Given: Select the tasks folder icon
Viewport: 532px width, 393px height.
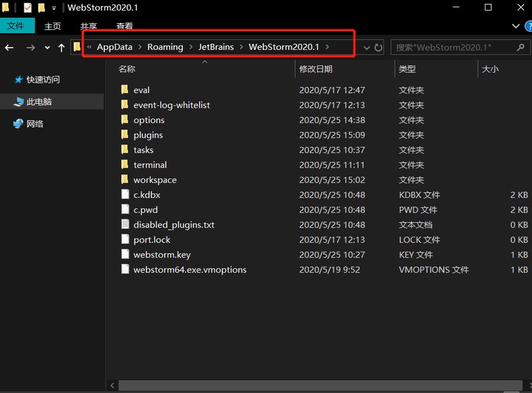Looking at the screenshot, I should 125,150.
